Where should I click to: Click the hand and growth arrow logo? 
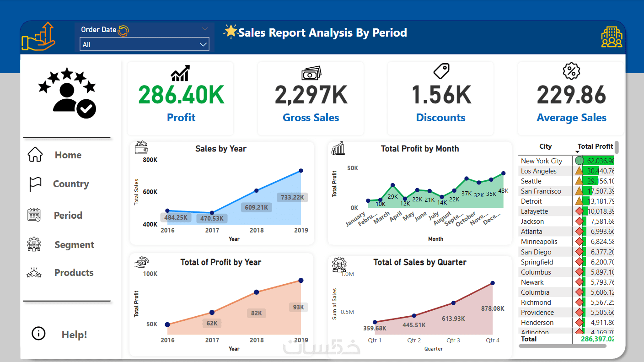(x=39, y=37)
